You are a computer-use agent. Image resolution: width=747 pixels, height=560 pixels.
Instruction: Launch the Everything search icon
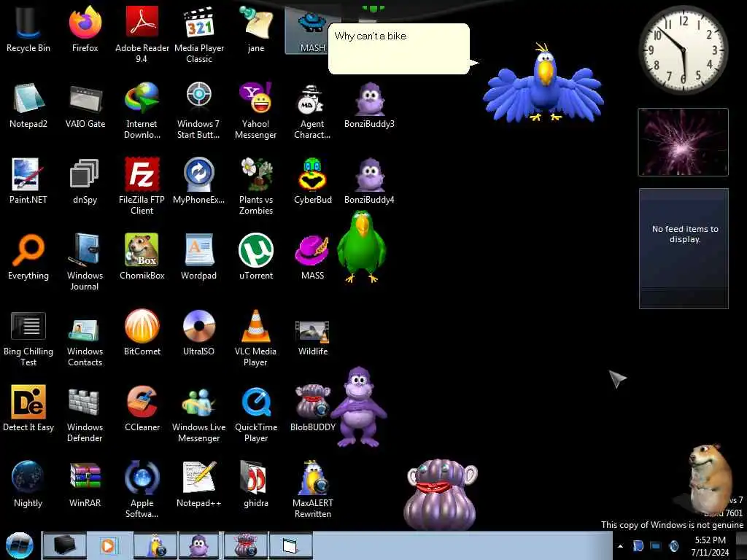28,257
